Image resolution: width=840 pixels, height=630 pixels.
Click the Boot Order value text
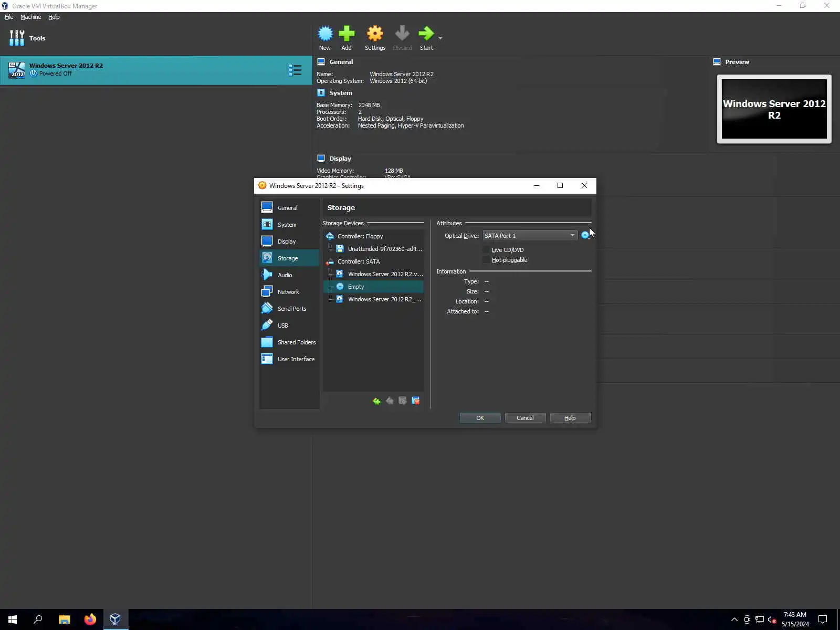[391, 119]
